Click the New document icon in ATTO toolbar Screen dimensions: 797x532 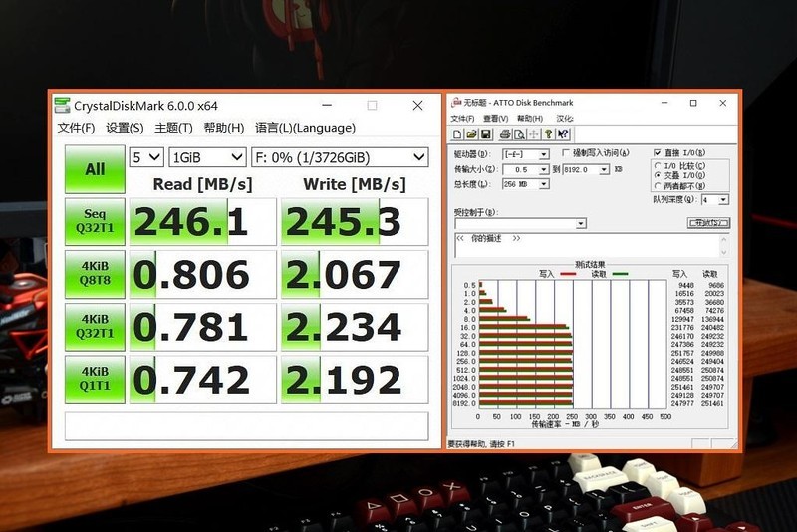coord(457,134)
